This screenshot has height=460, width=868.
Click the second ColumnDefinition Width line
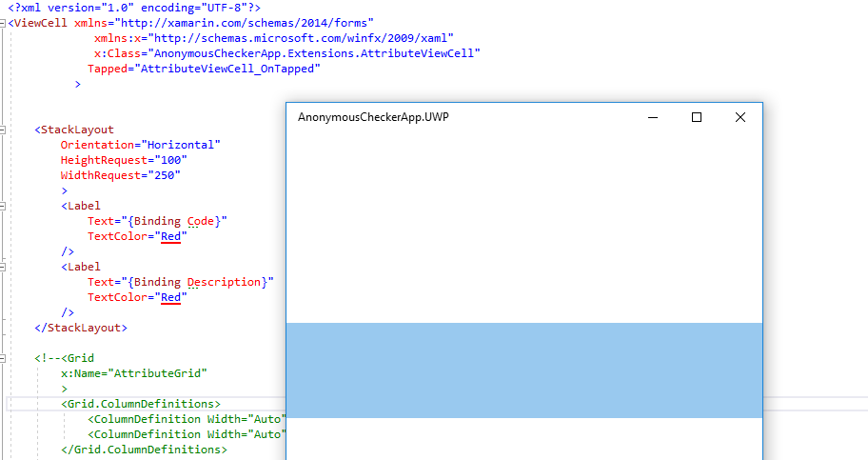pos(187,434)
